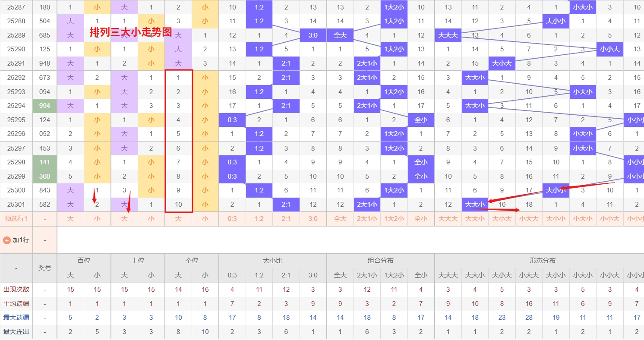Click the 大大大 marker in row 25289
This screenshot has height=340, width=644.
click(x=448, y=35)
